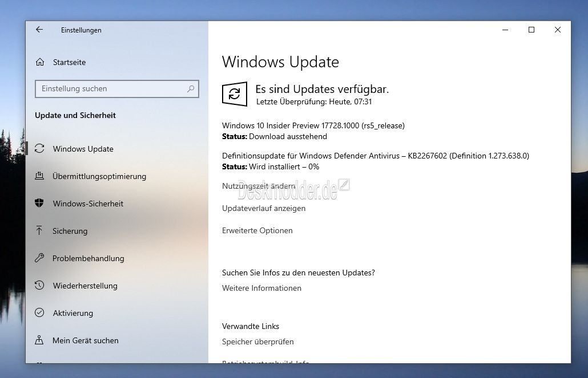588x378 pixels.
Task: Click the Aktivierung checkmark icon
Action: [39, 312]
